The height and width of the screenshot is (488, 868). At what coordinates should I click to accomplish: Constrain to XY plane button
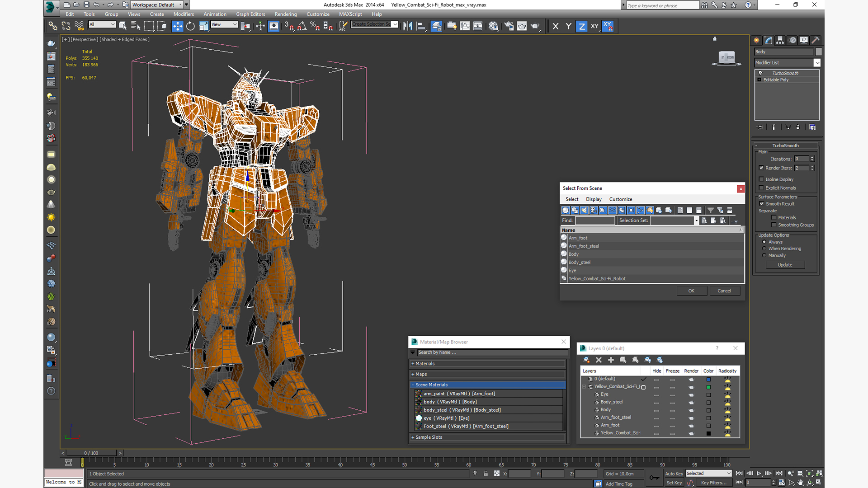tap(594, 26)
